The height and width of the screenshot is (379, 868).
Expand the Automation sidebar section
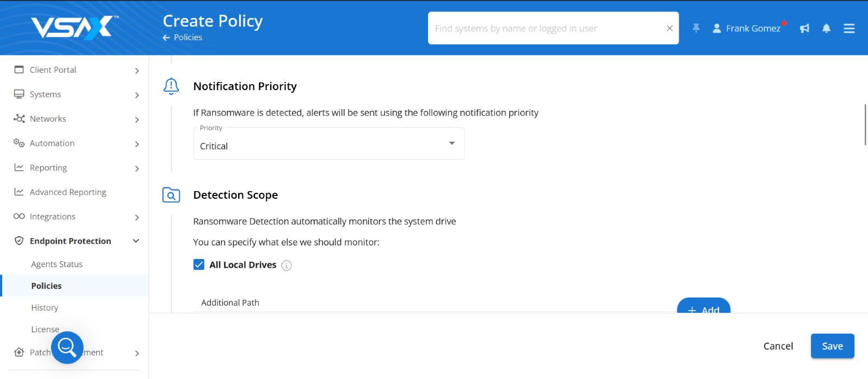pyautogui.click(x=76, y=143)
